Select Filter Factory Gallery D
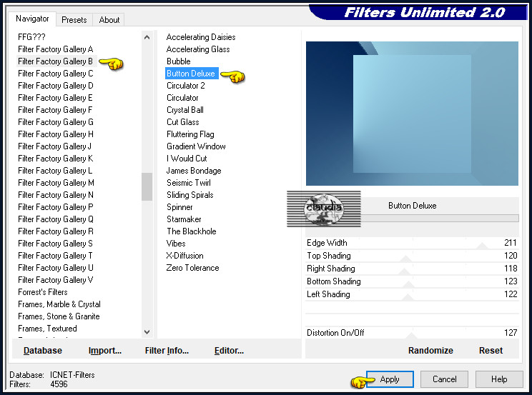Image resolution: width=532 pixels, height=395 pixels. pyautogui.click(x=55, y=86)
